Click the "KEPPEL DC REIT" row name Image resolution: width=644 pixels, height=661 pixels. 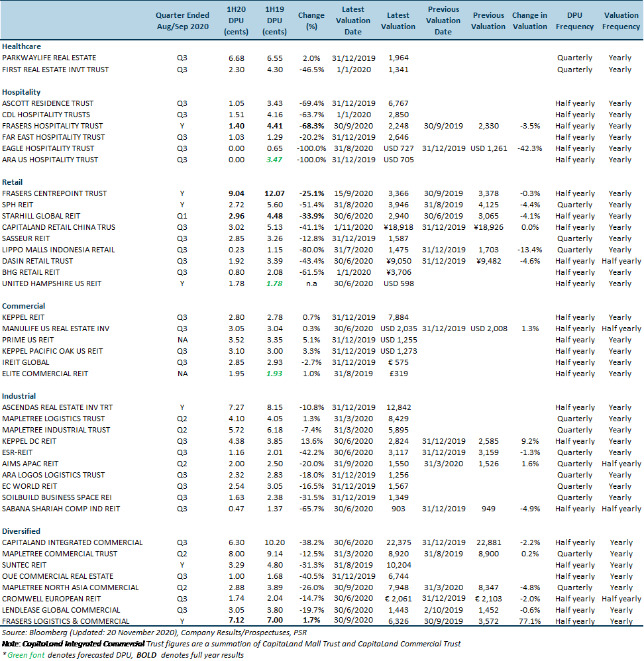pos(30,441)
